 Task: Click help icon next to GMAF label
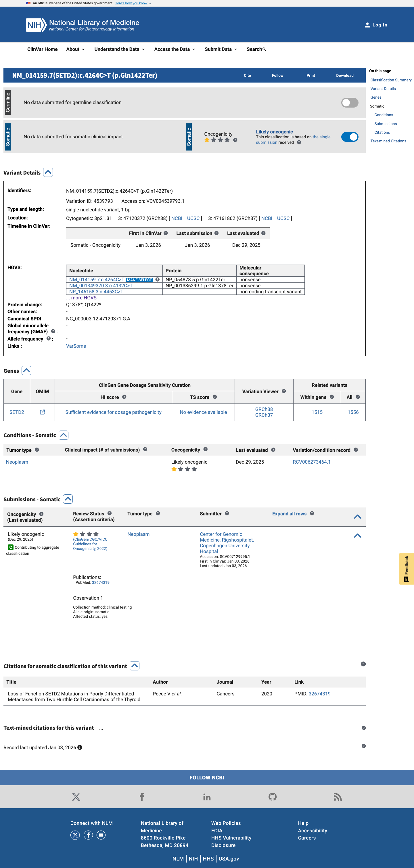[x=53, y=332]
